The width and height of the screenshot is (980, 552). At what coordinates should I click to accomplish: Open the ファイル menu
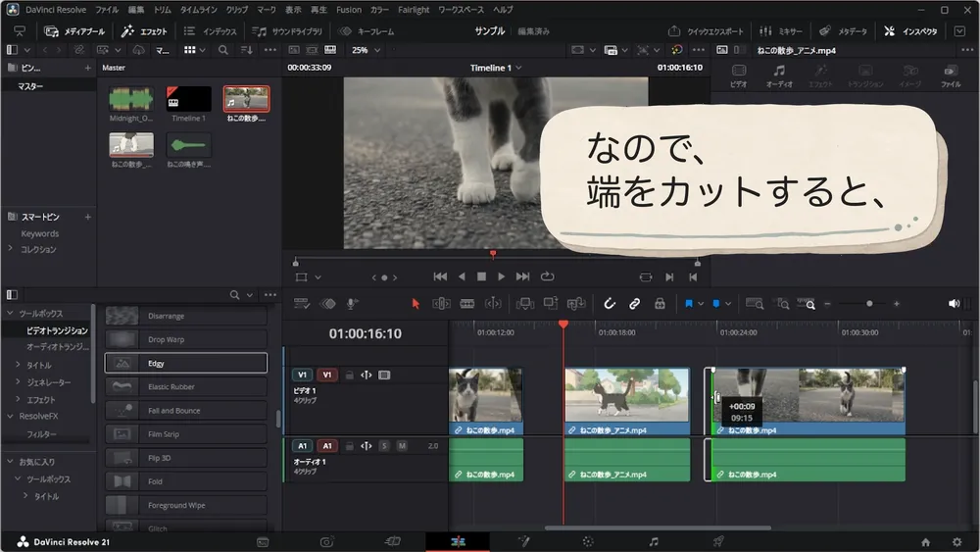(x=107, y=10)
